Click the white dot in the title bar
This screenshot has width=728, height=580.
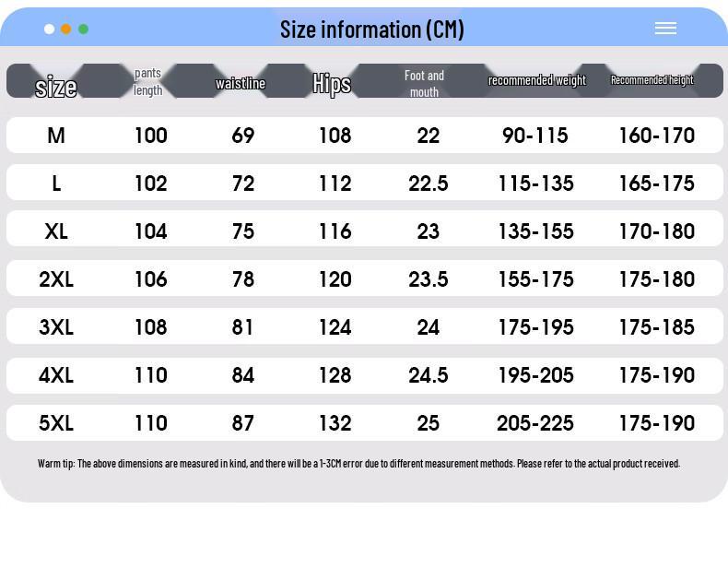pos(50,29)
